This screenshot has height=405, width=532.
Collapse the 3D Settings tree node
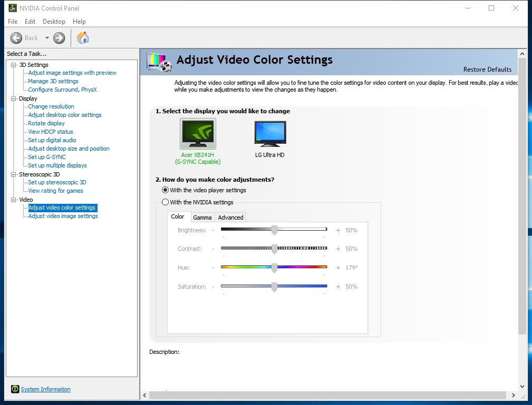(14, 65)
